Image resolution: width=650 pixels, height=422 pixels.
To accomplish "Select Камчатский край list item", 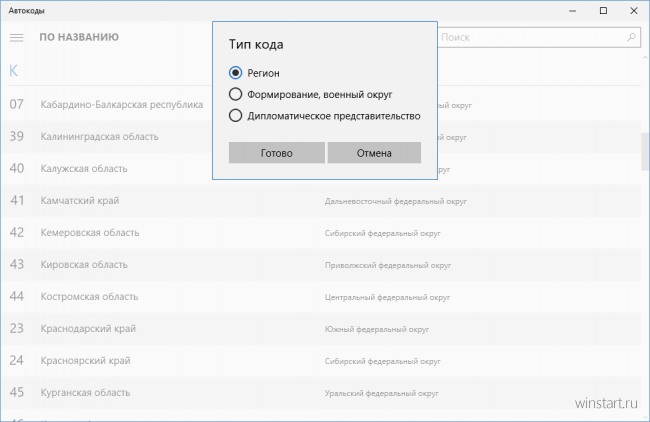I will [x=321, y=201].
